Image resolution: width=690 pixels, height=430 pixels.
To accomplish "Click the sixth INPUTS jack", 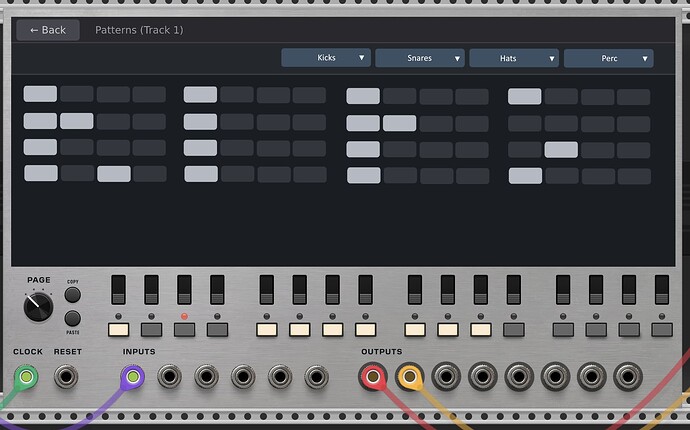I will [316, 377].
